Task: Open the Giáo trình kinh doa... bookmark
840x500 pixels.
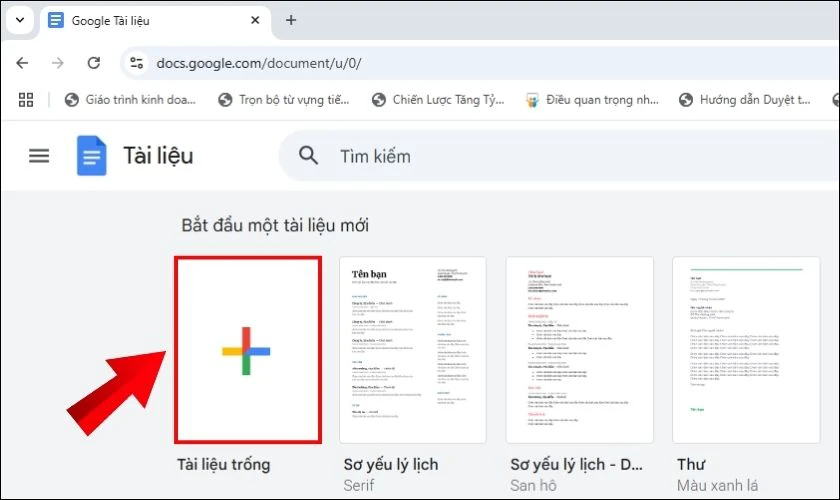Action: (130, 100)
